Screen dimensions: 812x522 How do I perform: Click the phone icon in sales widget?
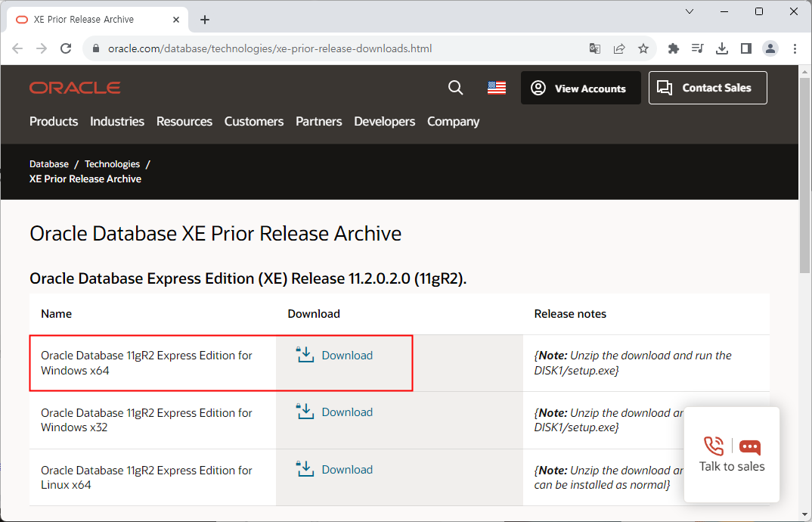click(714, 446)
